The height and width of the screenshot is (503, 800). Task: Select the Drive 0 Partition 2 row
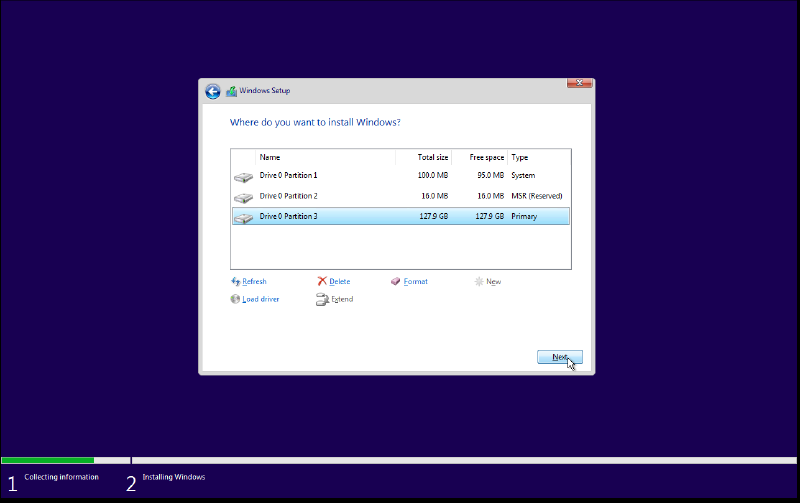[401, 196]
